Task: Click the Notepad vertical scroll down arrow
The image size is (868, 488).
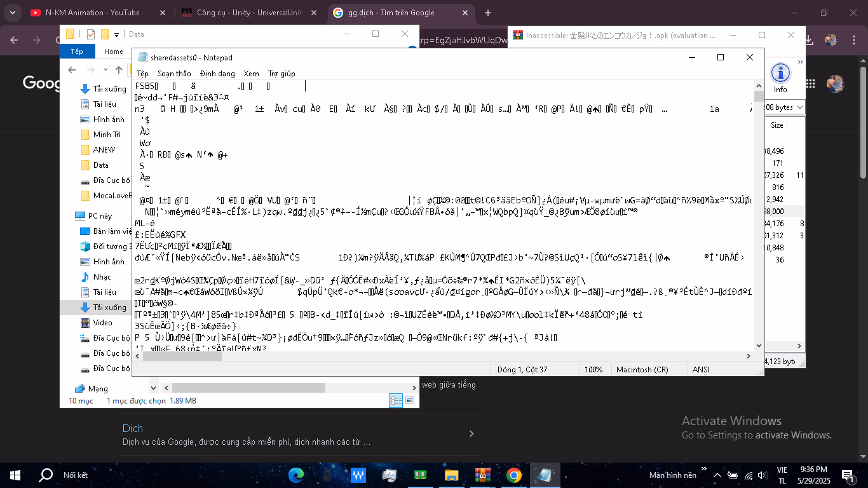Action: pyautogui.click(x=759, y=346)
